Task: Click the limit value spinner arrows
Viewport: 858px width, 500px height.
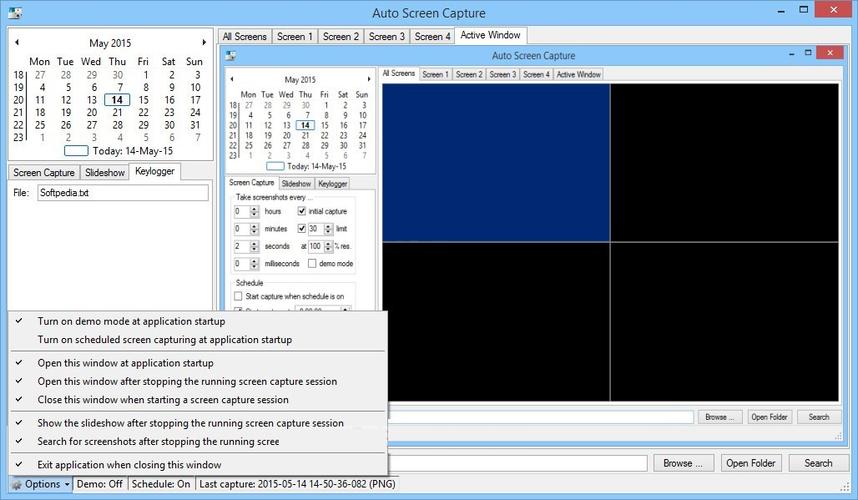Action: point(328,229)
